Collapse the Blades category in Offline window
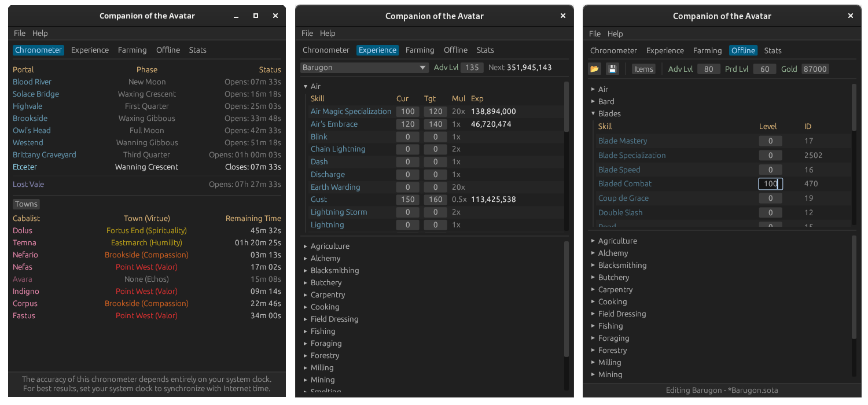The height and width of the screenshot is (405, 868). pos(593,114)
